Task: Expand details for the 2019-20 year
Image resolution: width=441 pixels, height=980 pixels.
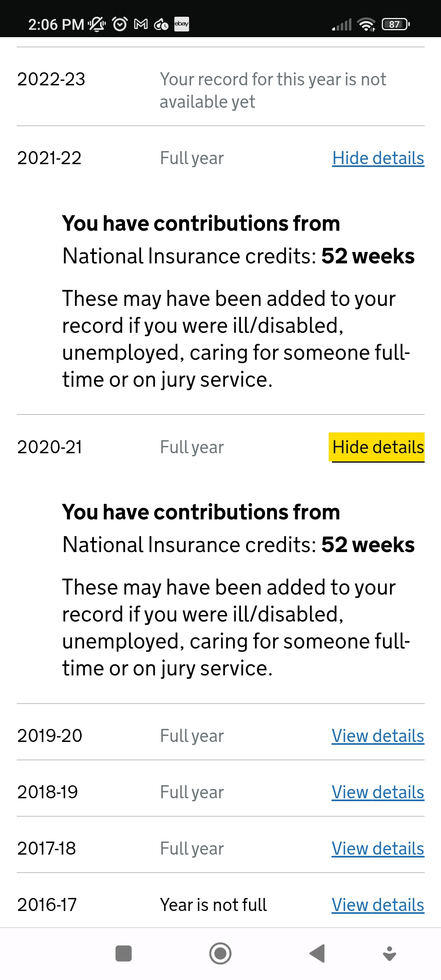Action: pos(378,736)
